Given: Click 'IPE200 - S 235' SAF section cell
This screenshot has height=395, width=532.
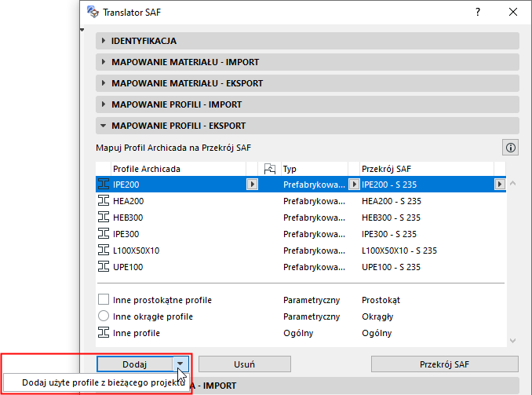Looking at the screenshot, I should click(389, 185).
